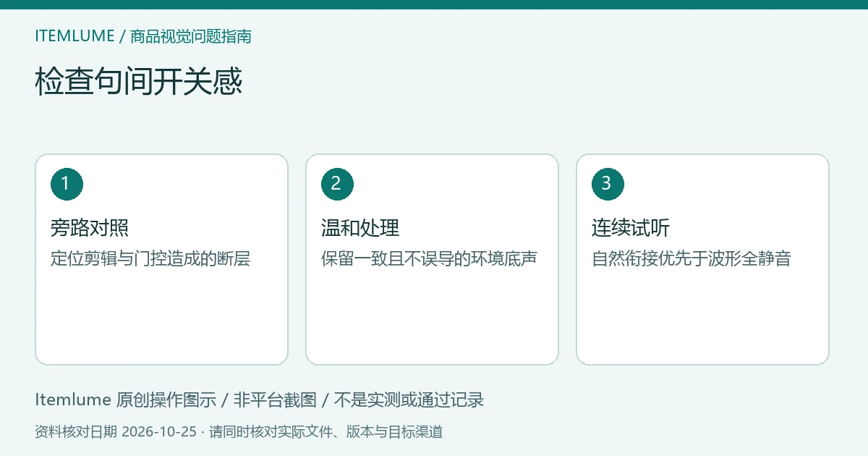Image resolution: width=868 pixels, height=456 pixels.
Task: Click the text 保留一致且不误导的环境底声
Action: [429, 258]
